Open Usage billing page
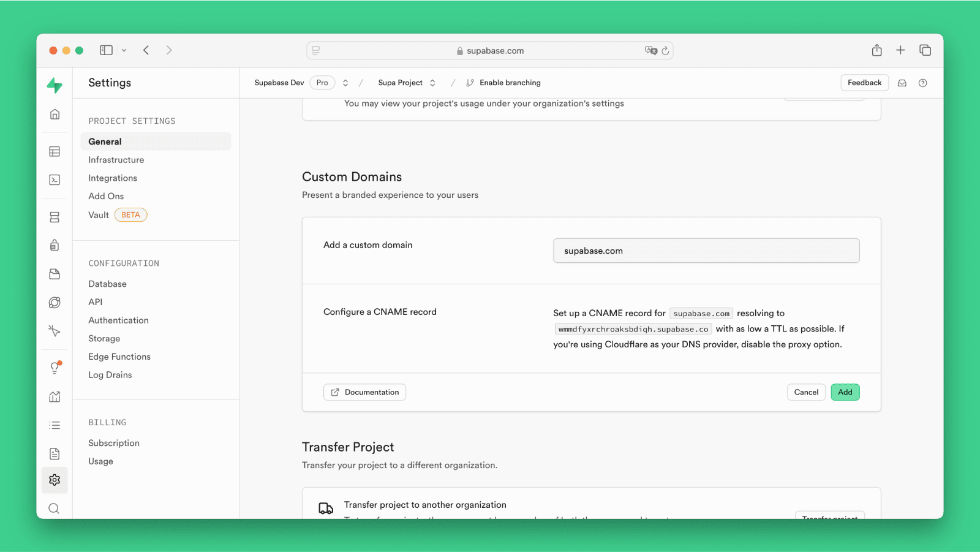 coord(100,461)
